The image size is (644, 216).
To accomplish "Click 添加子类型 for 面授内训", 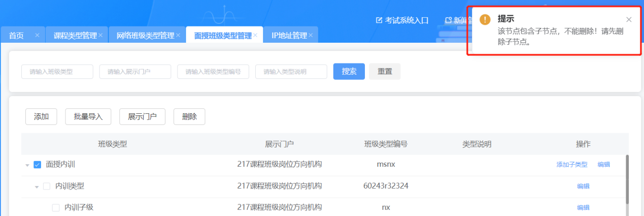I will (x=572, y=165).
